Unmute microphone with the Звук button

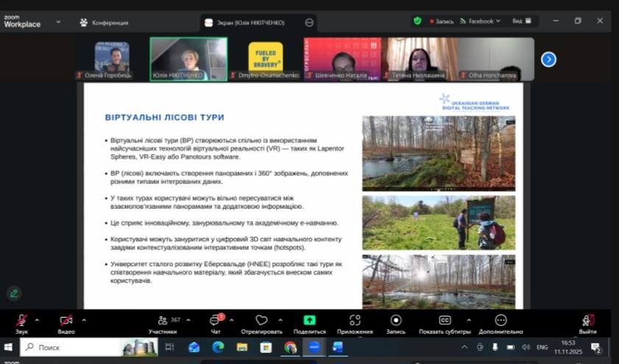coord(22,321)
